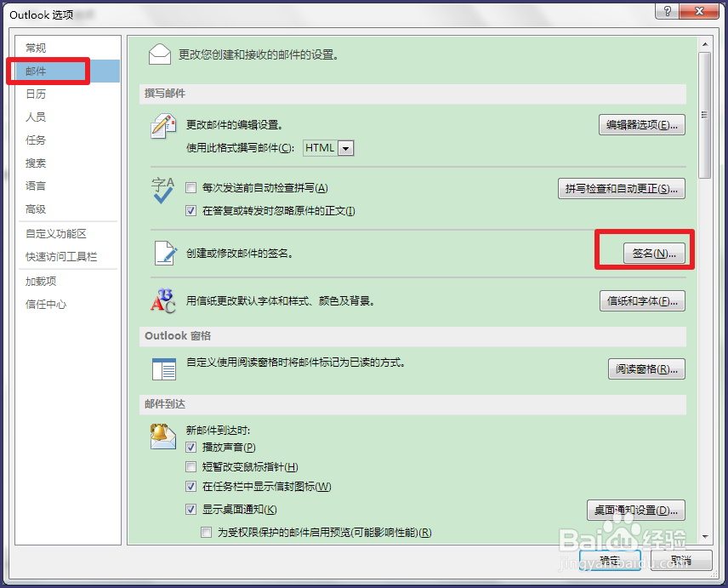728x588 pixels.
Task: Click the spell check icon with checkmark
Action: [x=163, y=191]
